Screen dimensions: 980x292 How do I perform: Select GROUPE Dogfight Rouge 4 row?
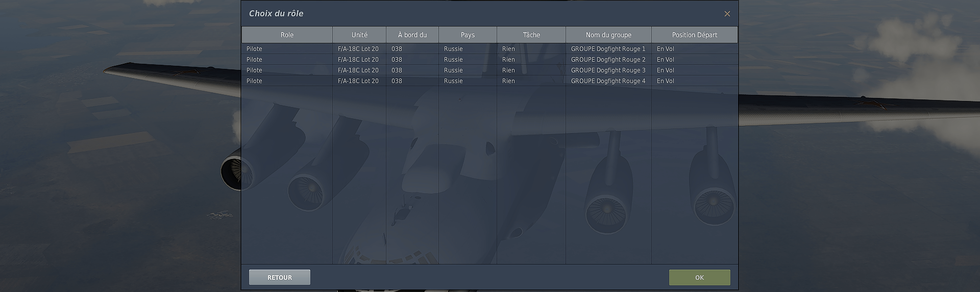489,81
